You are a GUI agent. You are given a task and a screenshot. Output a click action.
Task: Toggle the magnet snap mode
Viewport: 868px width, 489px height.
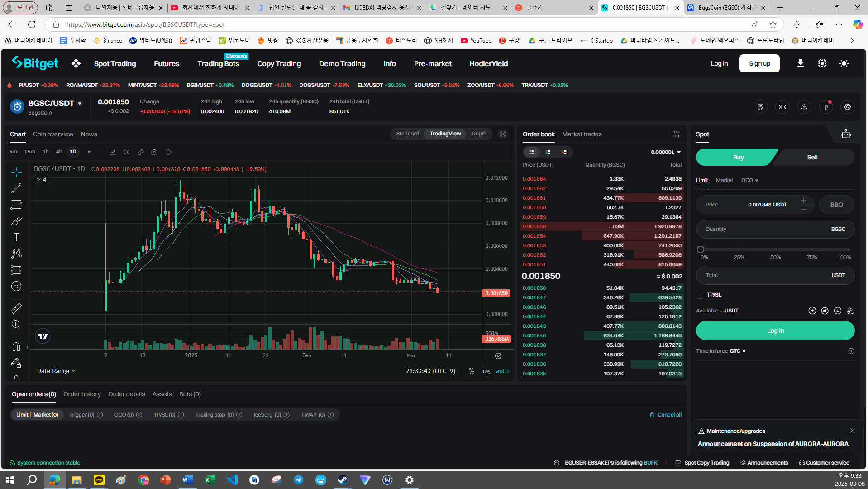tap(16, 347)
